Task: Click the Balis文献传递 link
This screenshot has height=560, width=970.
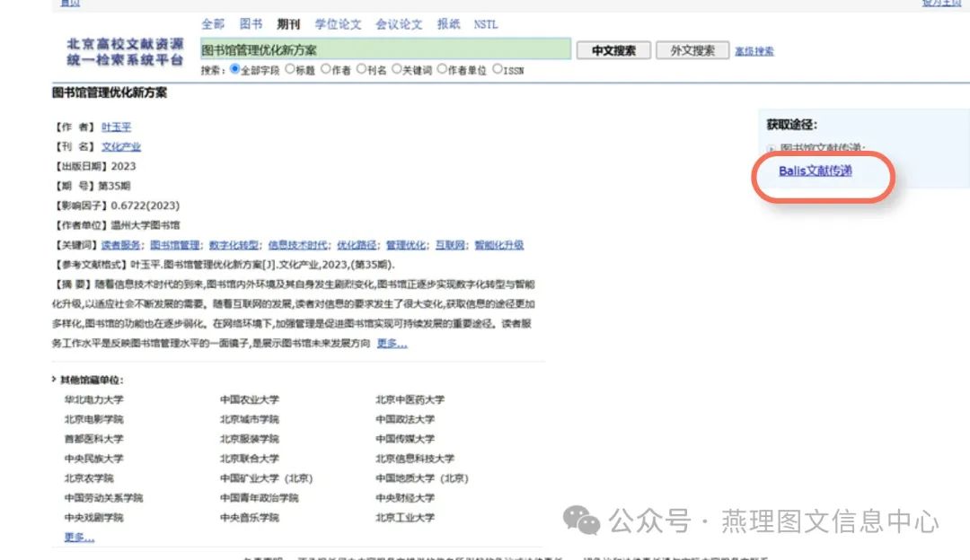Action: tap(816, 171)
